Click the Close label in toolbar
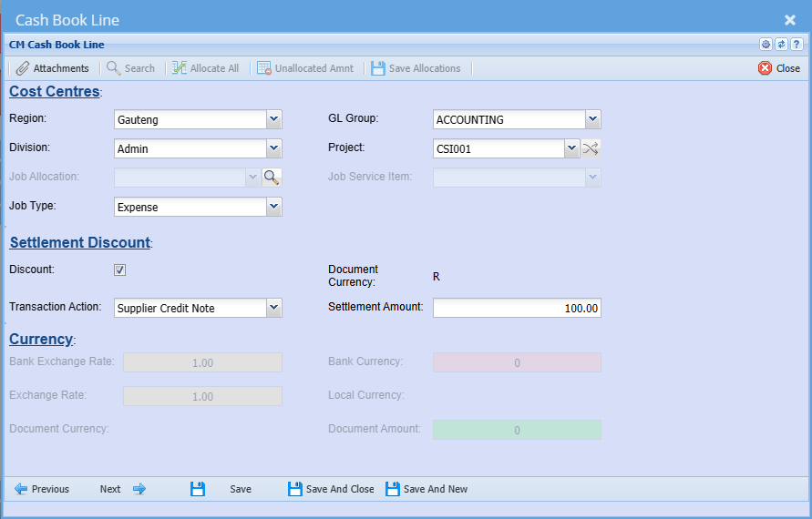812x519 pixels. pyautogui.click(x=788, y=68)
